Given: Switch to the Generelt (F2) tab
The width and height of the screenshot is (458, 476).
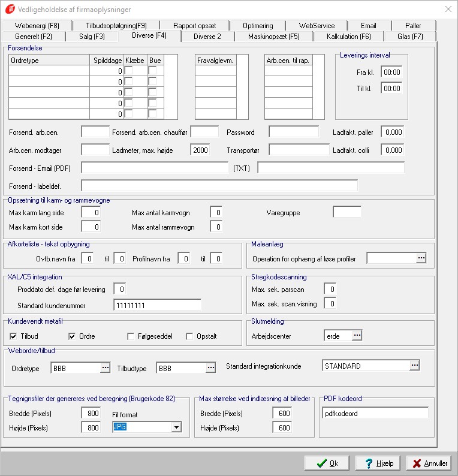Looking at the screenshot, I should click(x=34, y=37).
